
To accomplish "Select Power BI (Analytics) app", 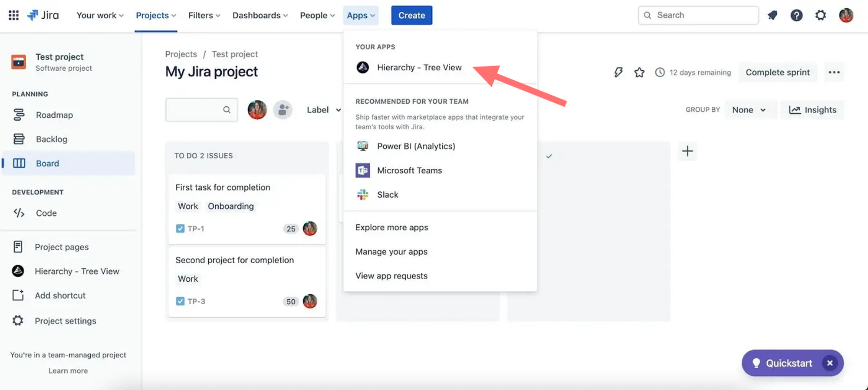I will point(440,146).
